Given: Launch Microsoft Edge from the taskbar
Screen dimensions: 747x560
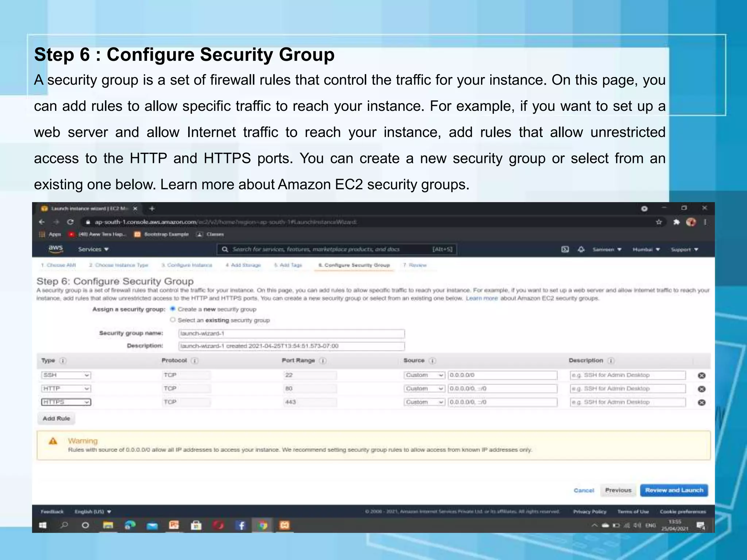Looking at the screenshot, I should pyautogui.click(x=130, y=525).
